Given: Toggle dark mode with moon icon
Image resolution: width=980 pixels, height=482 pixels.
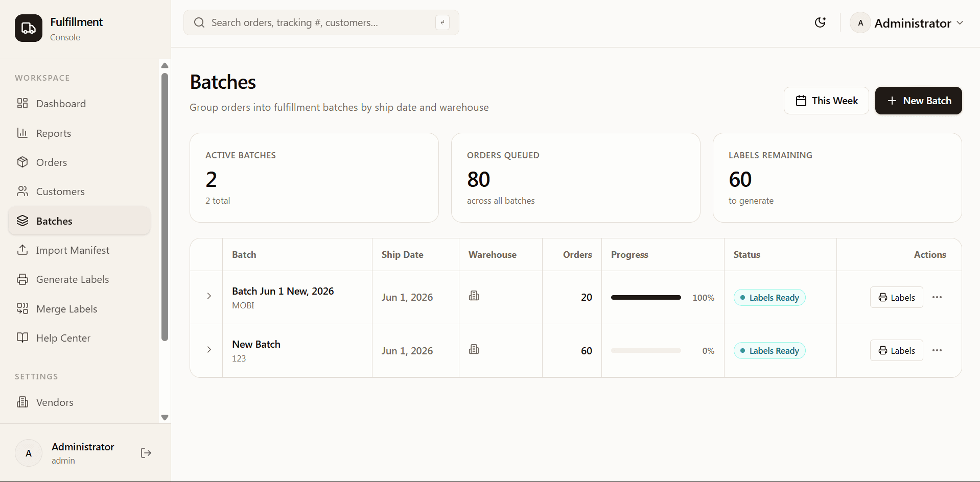Looking at the screenshot, I should click(x=820, y=22).
